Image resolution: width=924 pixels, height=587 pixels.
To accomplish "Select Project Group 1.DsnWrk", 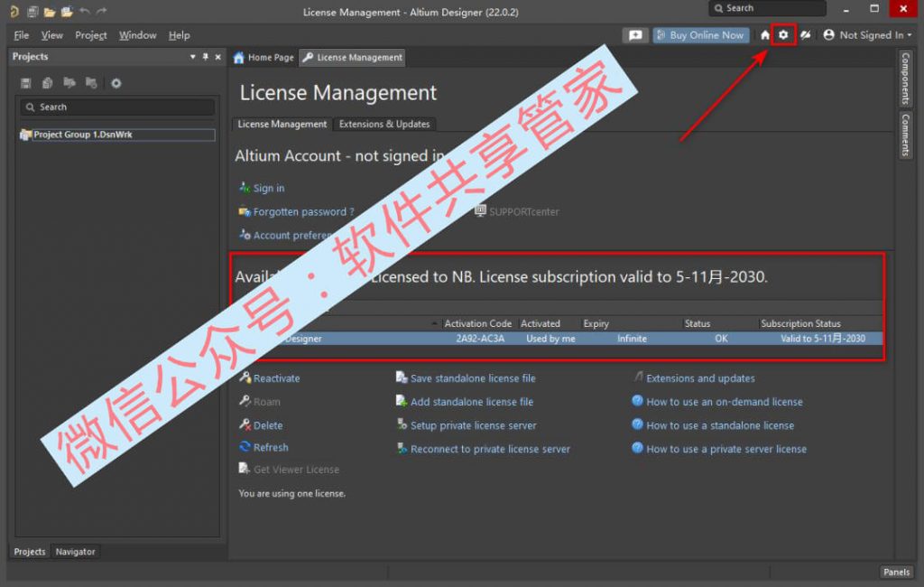I will coord(117,135).
